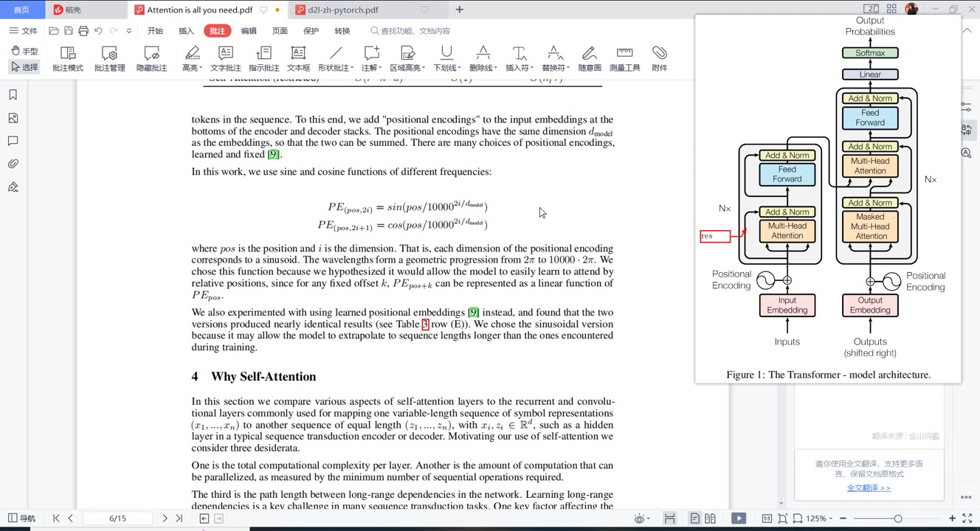
Task: Jump to the first page
Action: [x=56, y=518]
